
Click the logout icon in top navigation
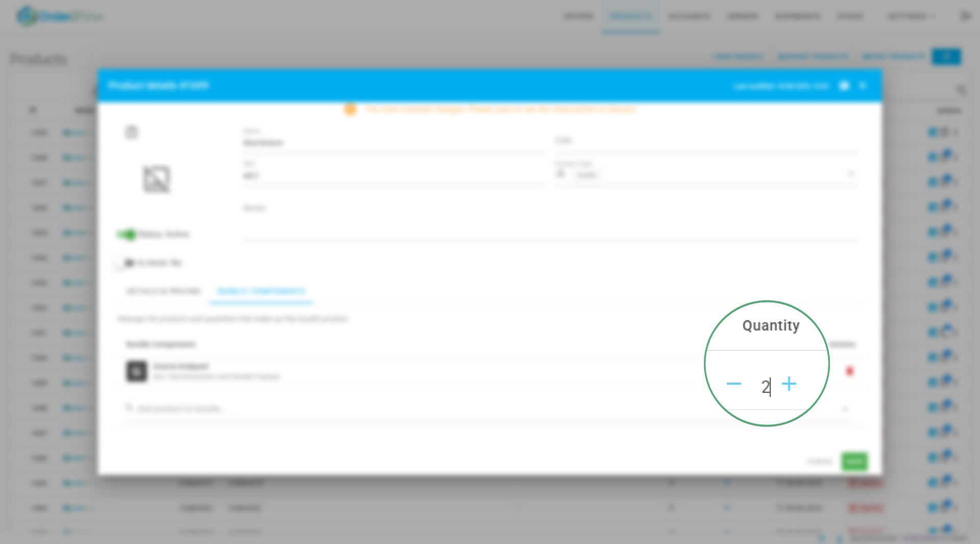click(965, 16)
